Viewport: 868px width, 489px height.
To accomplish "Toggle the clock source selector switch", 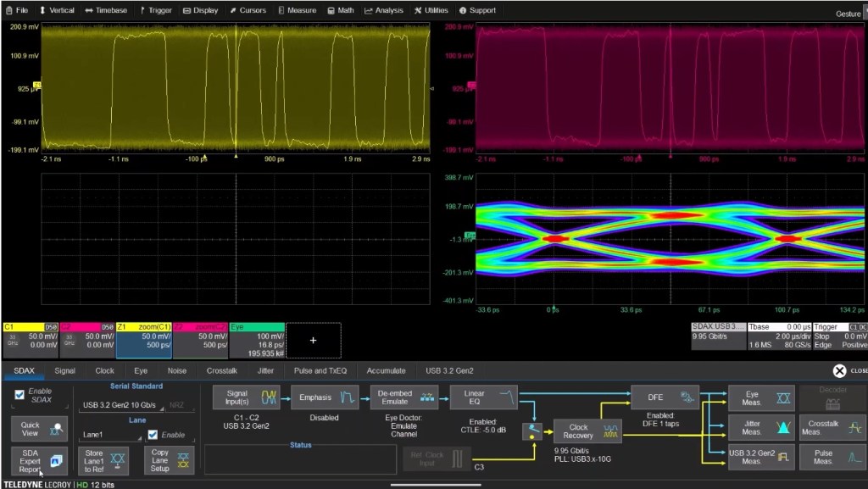I will click(x=533, y=431).
